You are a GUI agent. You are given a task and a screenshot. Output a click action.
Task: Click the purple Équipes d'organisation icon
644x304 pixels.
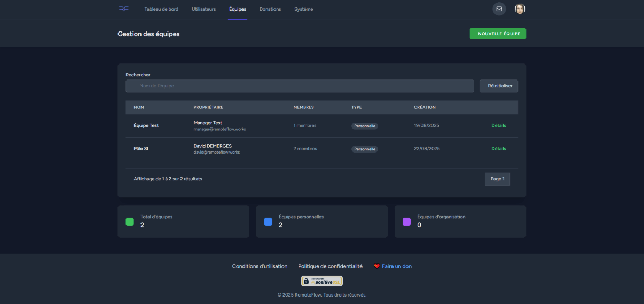tap(406, 221)
